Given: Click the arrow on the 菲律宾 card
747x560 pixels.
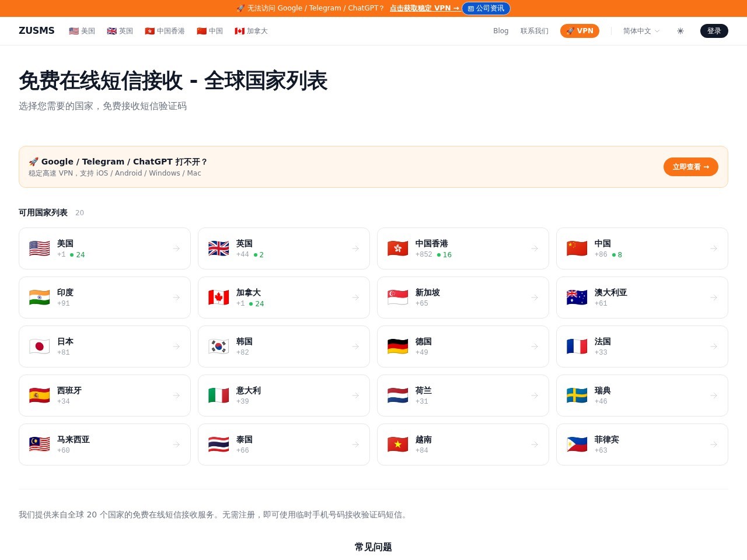Looking at the screenshot, I should (714, 444).
